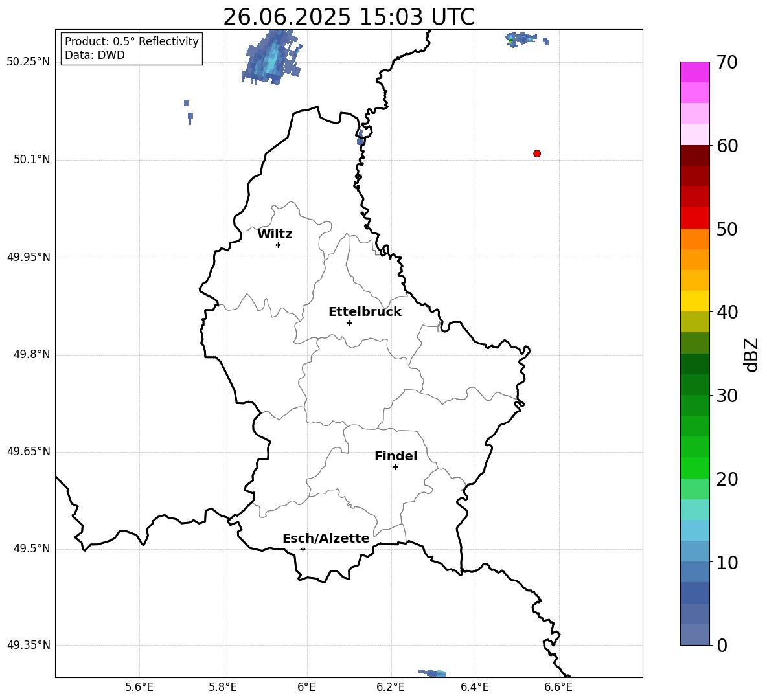
Task: Click the Wiltz cross marker
Action: tap(279, 245)
